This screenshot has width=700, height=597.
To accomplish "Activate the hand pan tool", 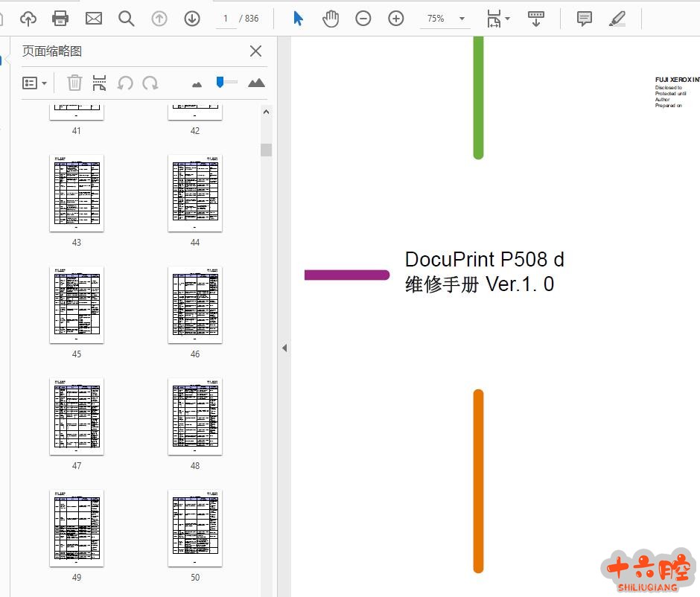I will coord(331,19).
